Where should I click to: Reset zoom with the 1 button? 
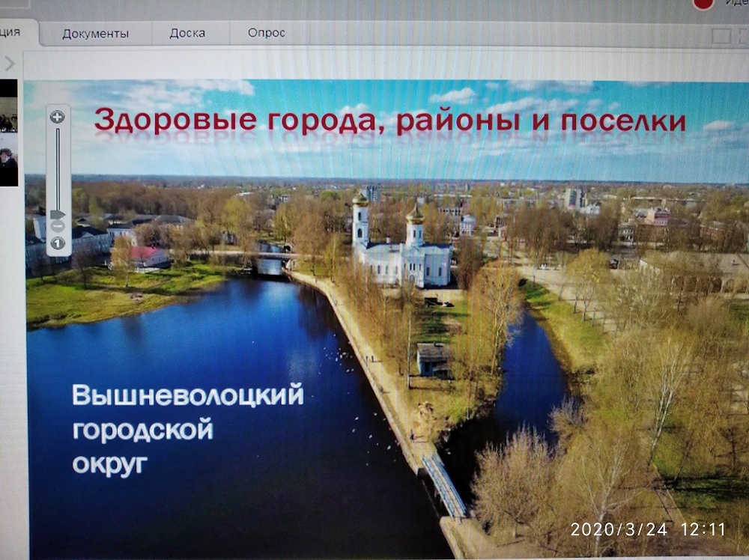point(58,243)
